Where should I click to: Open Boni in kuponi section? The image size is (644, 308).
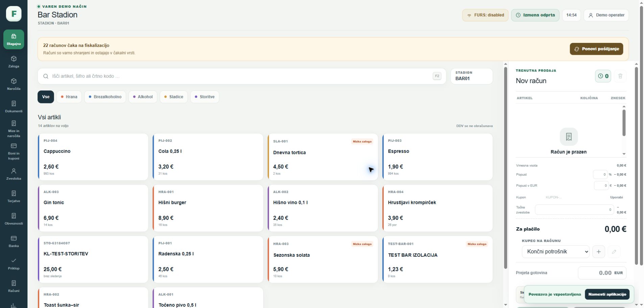14,152
